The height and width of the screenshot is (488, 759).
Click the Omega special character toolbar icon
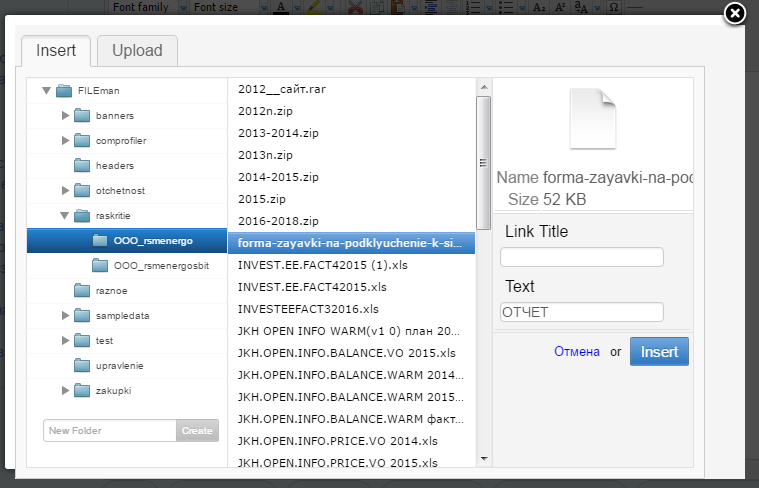point(614,7)
